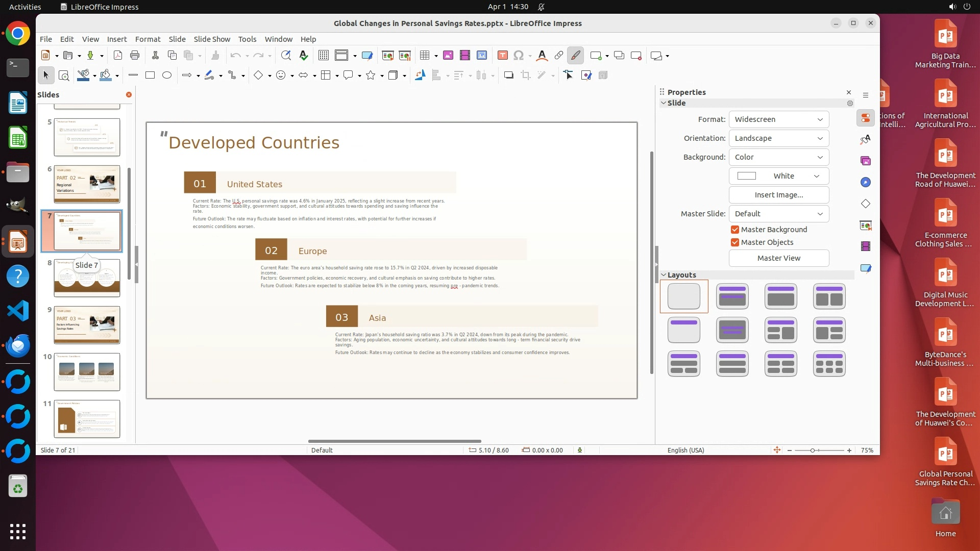The height and width of the screenshot is (551, 980).
Task: Open the Format dropdown showing Widescreen
Action: point(778,119)
